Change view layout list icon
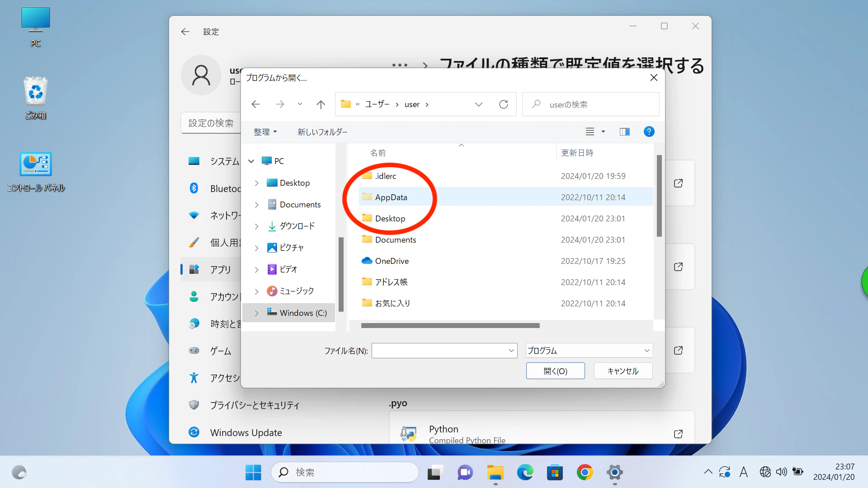The image size is (868, 488). point(590,131)
